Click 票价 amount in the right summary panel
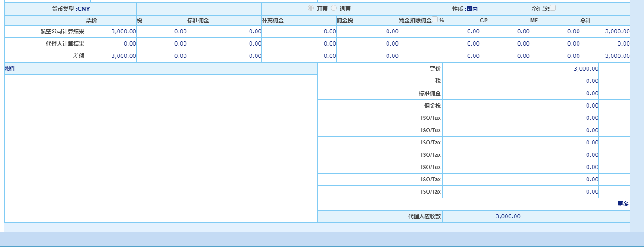Image resolution: width=644 pixels, height=247 pixels. click(559, 69)
